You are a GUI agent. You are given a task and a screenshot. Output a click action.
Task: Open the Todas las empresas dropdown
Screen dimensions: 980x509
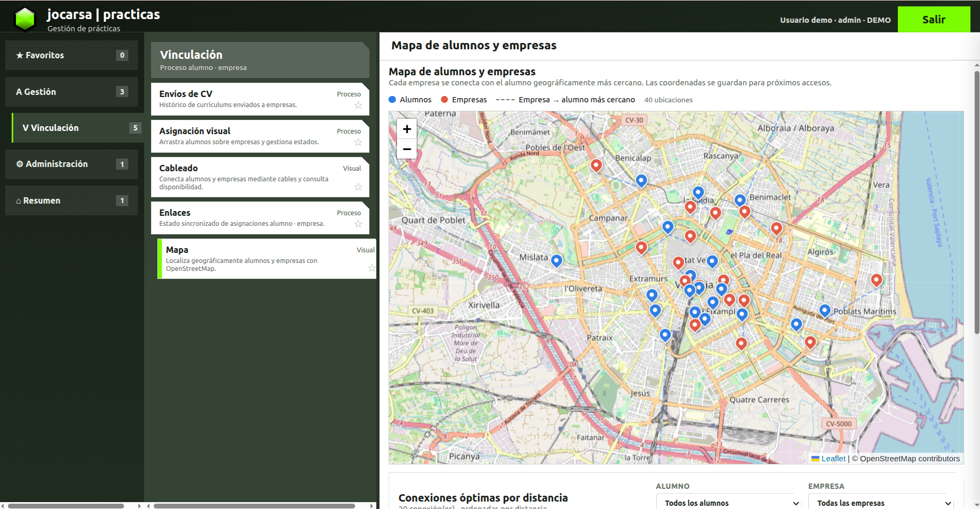(881, 502)
